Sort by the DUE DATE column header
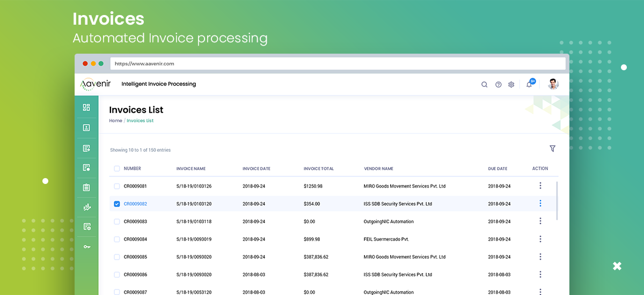 pyautogui.click(x=497, y=168)
